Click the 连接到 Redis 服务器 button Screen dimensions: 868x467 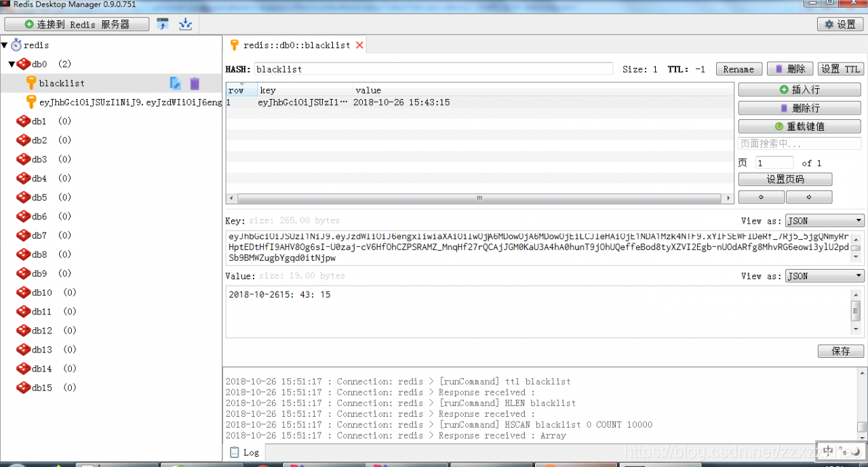[77, 24]
